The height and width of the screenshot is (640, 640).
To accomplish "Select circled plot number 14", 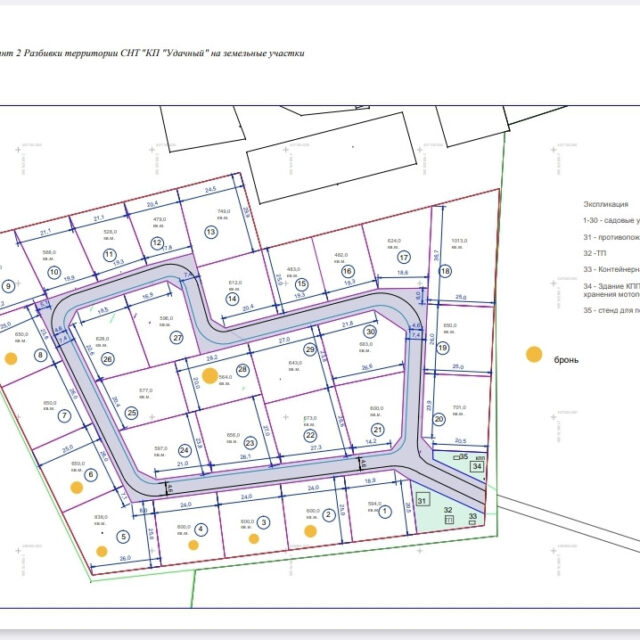I will tap(232, 299).
